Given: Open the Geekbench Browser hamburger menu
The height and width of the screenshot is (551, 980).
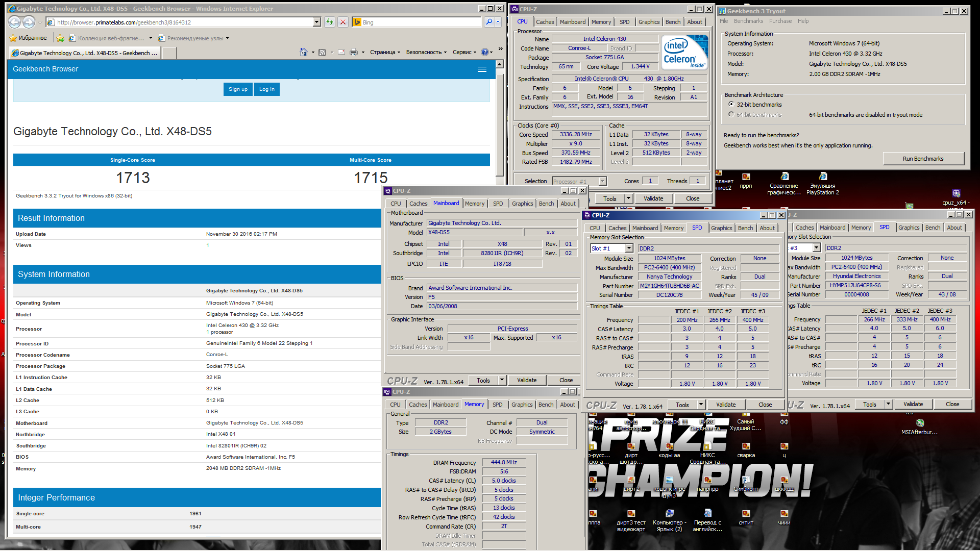Looking at the screenshot, I should 482,69.
